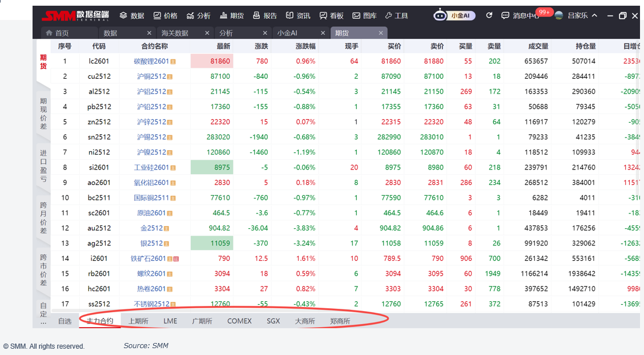Screen dimensions: 644x355
Task: Switch to 期现价差 side tab
Action: (x=43, y=113)
